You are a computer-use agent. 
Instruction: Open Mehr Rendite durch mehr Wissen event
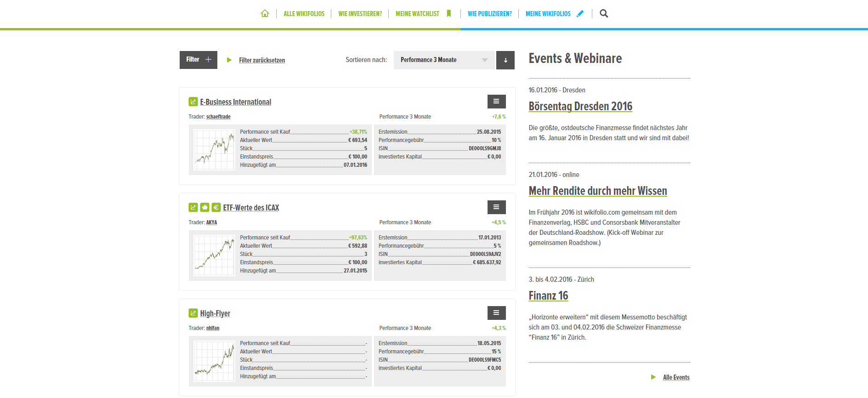(x=598, y=191)
